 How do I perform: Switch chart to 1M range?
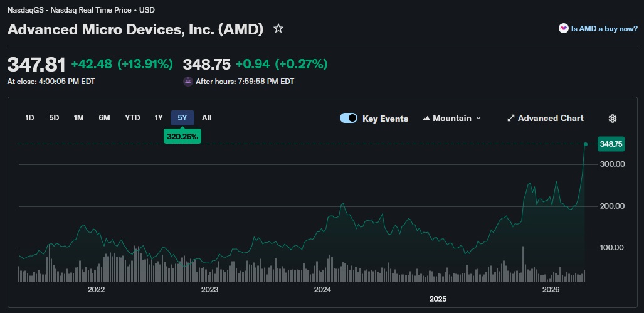(x=78, y=117)
